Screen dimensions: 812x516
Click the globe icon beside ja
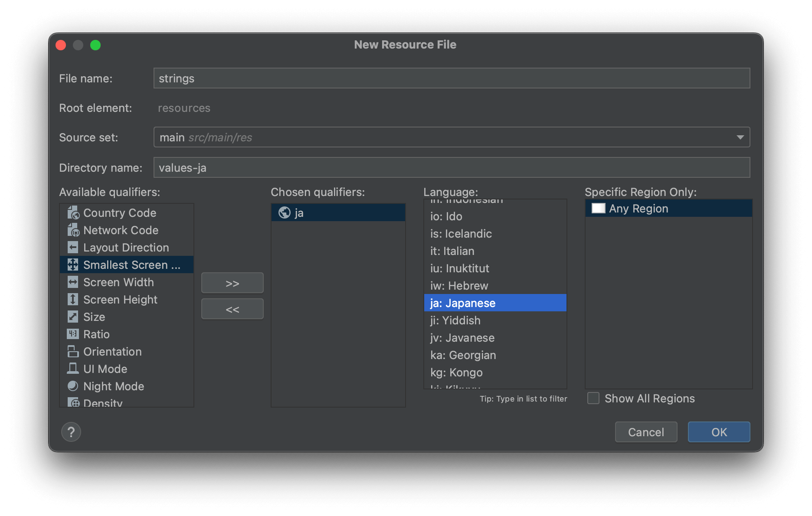click(285, 213)
